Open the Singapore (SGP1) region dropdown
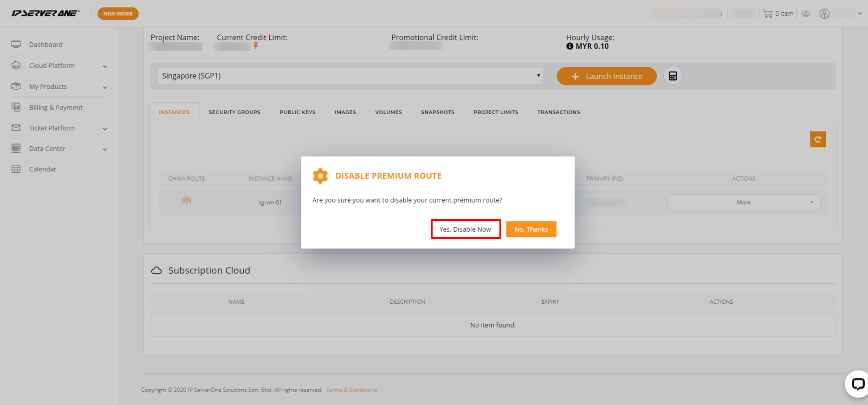Image resolution: width=868 pixels, height=405 pixels. point(350,76)
